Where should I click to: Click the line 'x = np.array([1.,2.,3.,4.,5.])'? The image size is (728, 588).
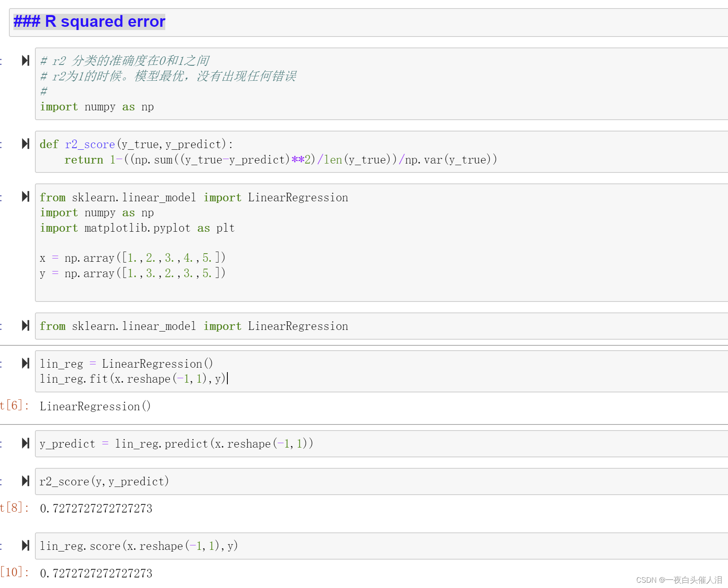pos(132,258)
